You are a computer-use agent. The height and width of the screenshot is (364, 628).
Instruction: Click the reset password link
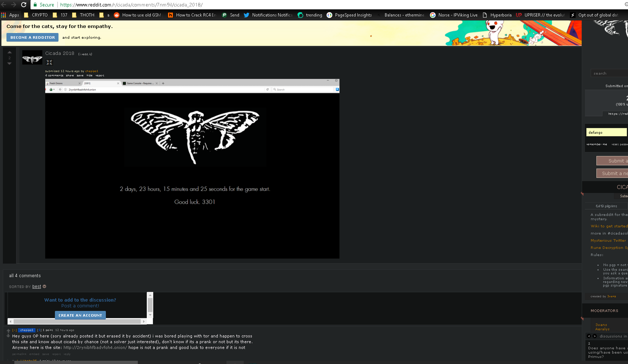[620, 144]
